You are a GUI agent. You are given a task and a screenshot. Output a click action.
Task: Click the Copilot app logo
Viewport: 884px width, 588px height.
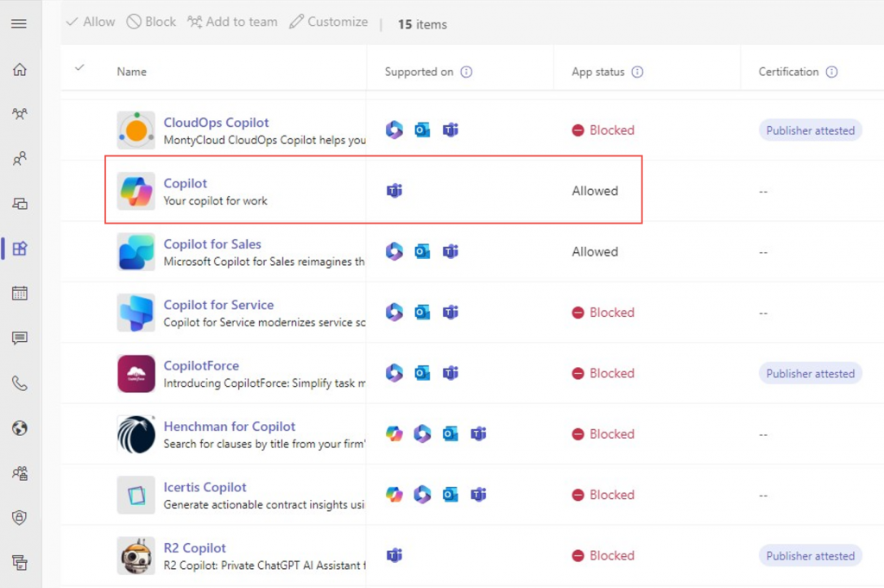[x=136, y=191]
